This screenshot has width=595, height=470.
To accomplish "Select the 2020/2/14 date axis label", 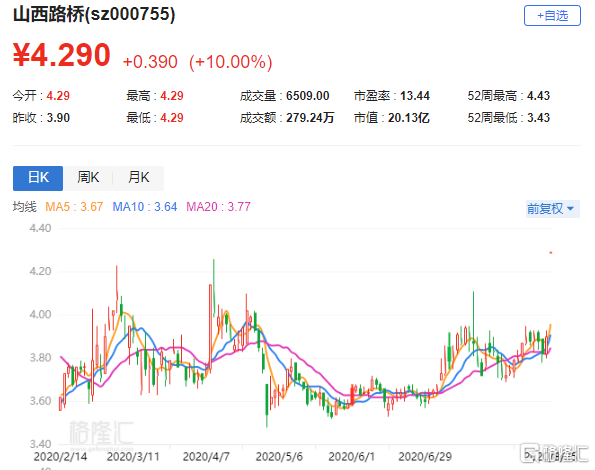I will (60, 456).
